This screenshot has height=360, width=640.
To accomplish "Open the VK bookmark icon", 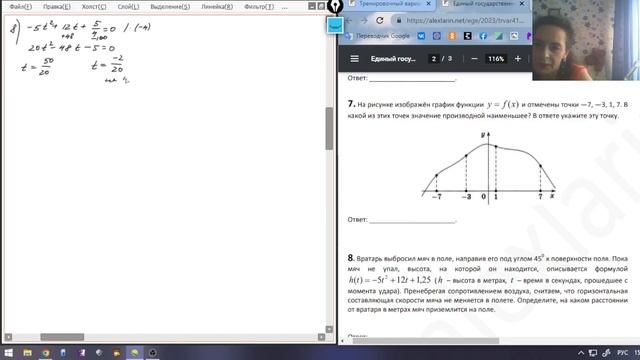I will [x=421, y=36].
